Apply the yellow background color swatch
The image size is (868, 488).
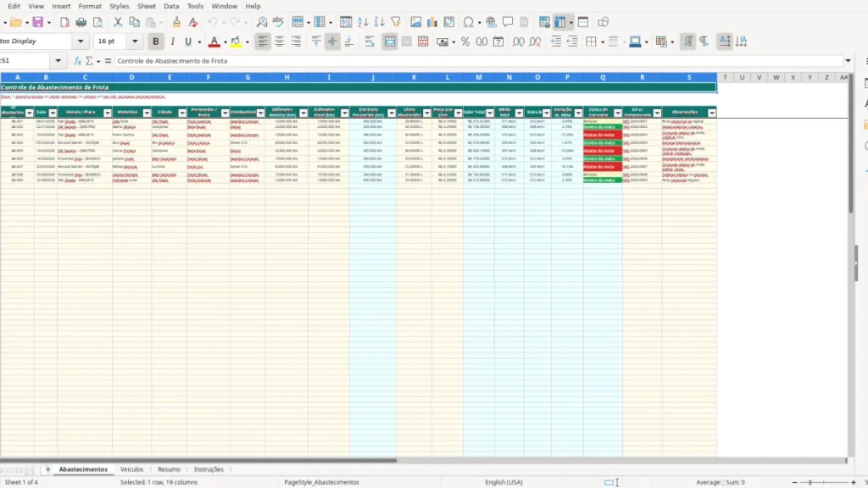[x=236, y=42]
